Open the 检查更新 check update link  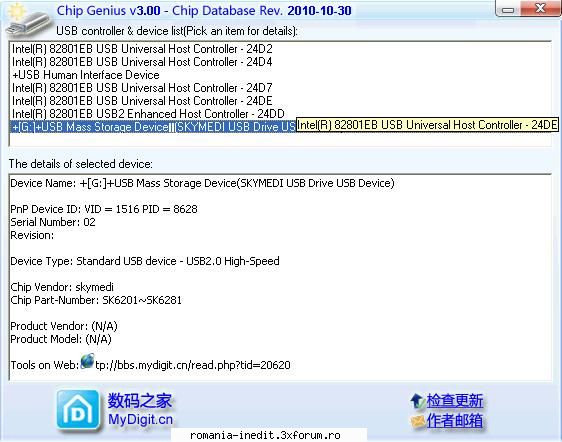[x=454, y=401]
